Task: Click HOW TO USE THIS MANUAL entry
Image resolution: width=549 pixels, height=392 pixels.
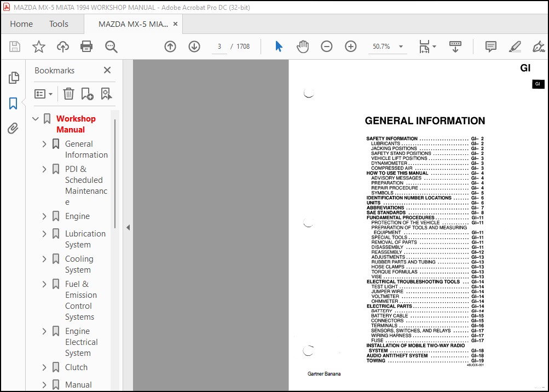Action: pos(397,173)
